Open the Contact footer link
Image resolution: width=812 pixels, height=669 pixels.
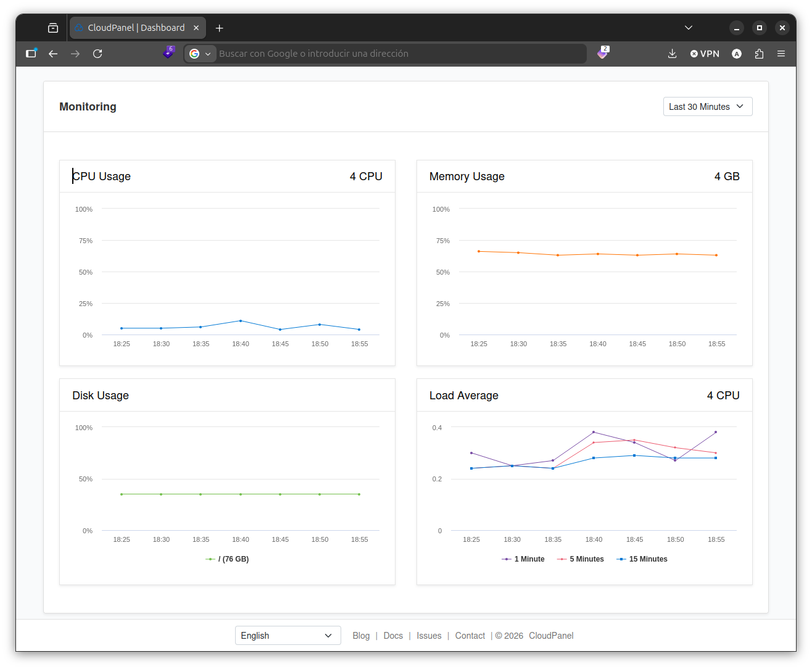point(470,636)
